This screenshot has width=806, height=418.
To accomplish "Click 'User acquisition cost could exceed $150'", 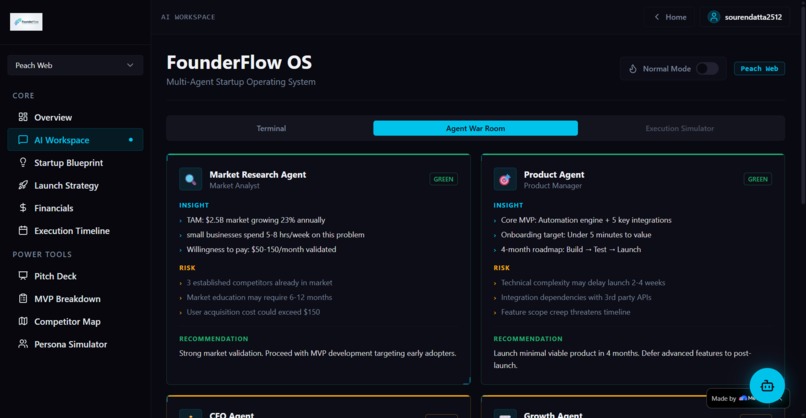I will click(253, 312).
